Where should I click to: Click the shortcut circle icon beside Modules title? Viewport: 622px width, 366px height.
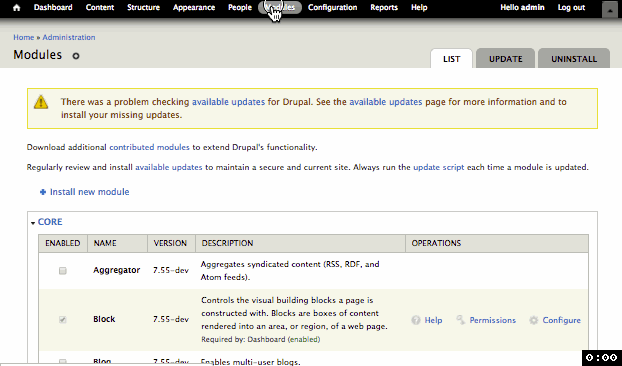[x=75, y=56]
